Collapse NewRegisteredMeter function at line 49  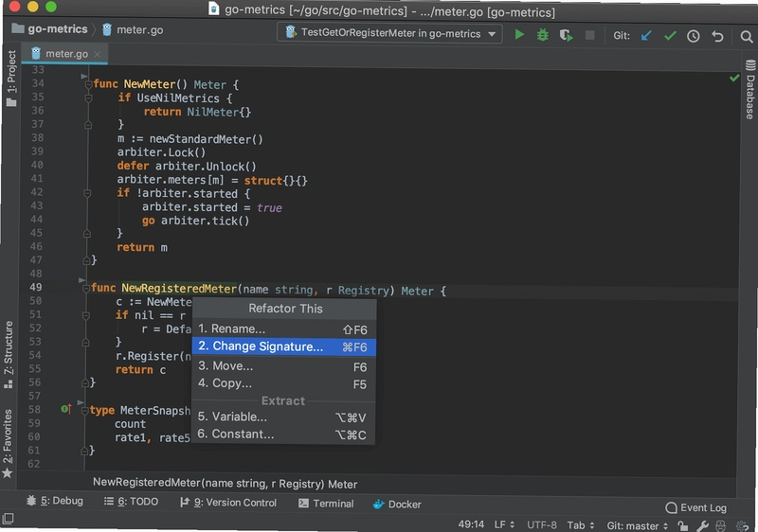coord(86,289)
